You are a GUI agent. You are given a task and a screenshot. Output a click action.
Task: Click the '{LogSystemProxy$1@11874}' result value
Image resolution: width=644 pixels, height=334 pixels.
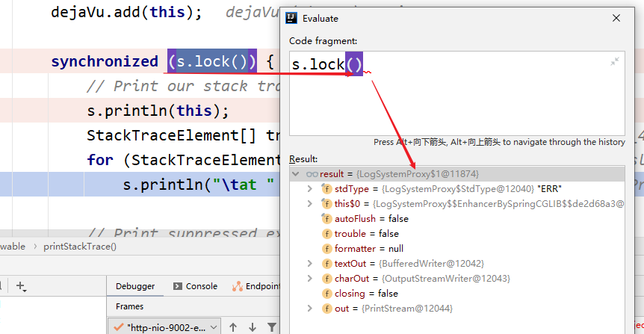coord(418,174)
